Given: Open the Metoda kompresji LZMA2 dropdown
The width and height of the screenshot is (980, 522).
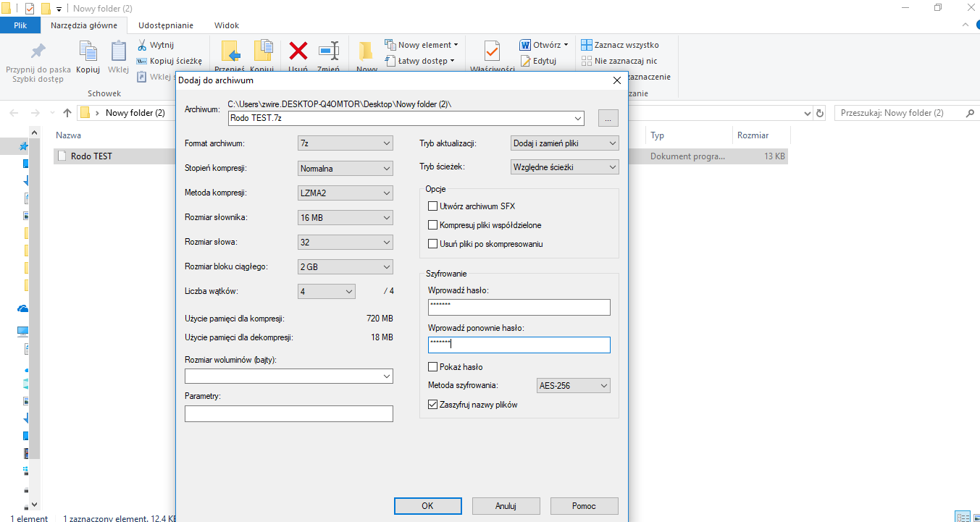Looking at the screenshot, I should click(x=345, y=193).
